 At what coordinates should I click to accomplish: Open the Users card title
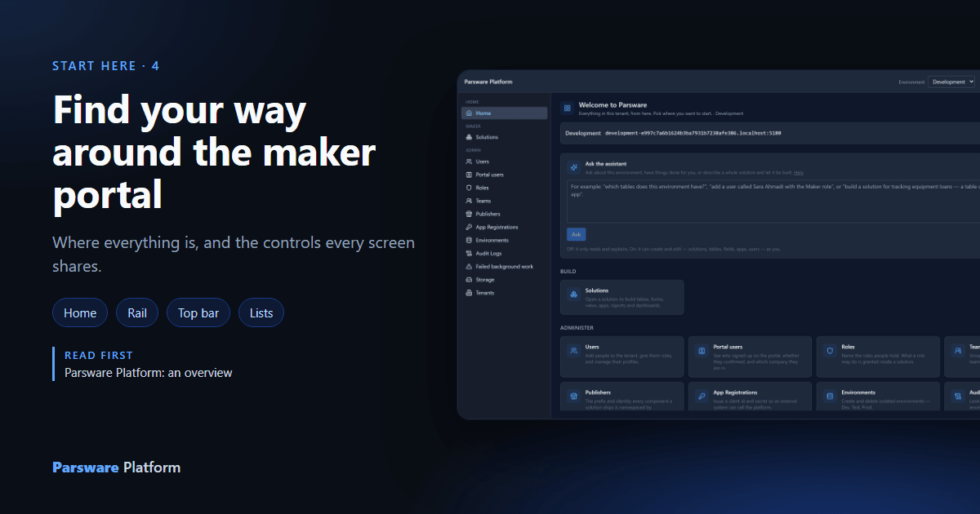pos(592,347)
